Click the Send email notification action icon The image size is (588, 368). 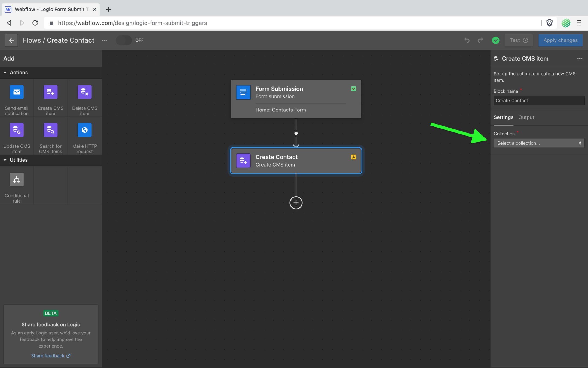pos(17,92)
